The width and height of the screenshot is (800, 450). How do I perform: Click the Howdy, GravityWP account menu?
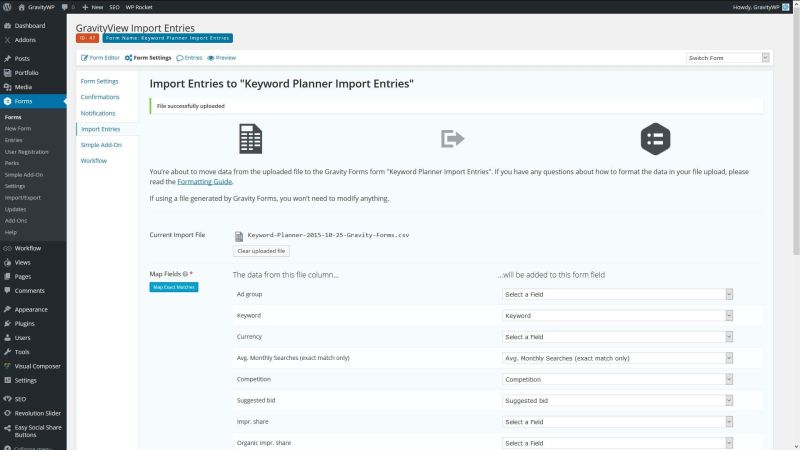pos(761,7)
